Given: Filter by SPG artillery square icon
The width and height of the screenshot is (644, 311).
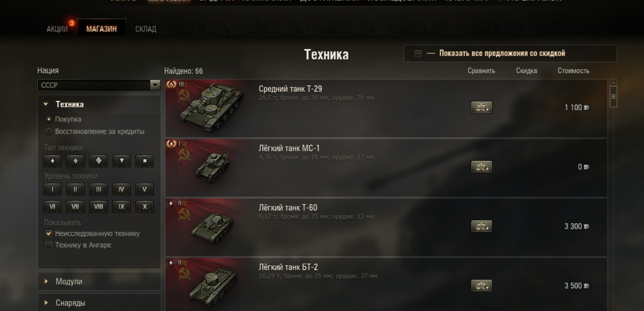Looking at the screenshot, I should click(x=144, y=161).
